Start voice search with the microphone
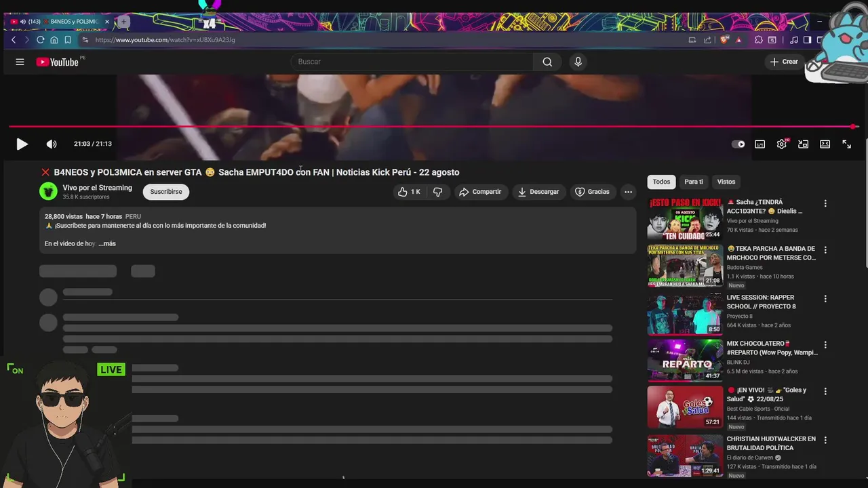 tap(578, 62)
